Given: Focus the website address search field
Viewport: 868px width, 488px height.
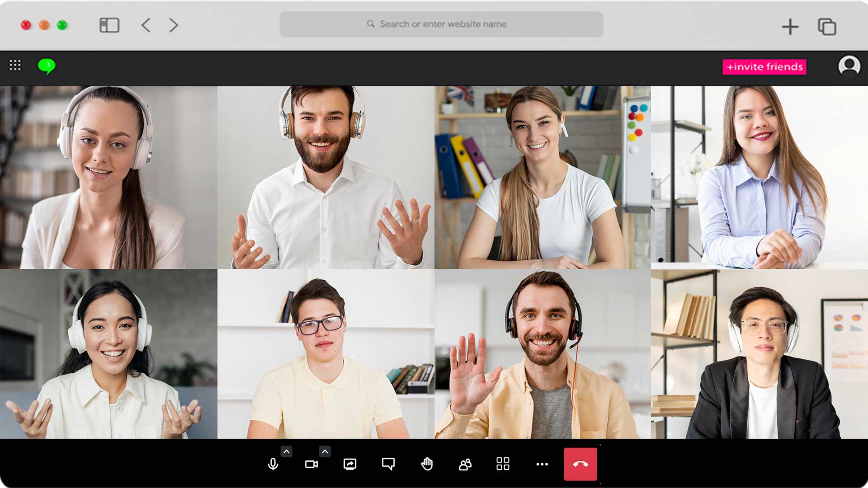Looking at the screenshot, I should coord(441,24).
